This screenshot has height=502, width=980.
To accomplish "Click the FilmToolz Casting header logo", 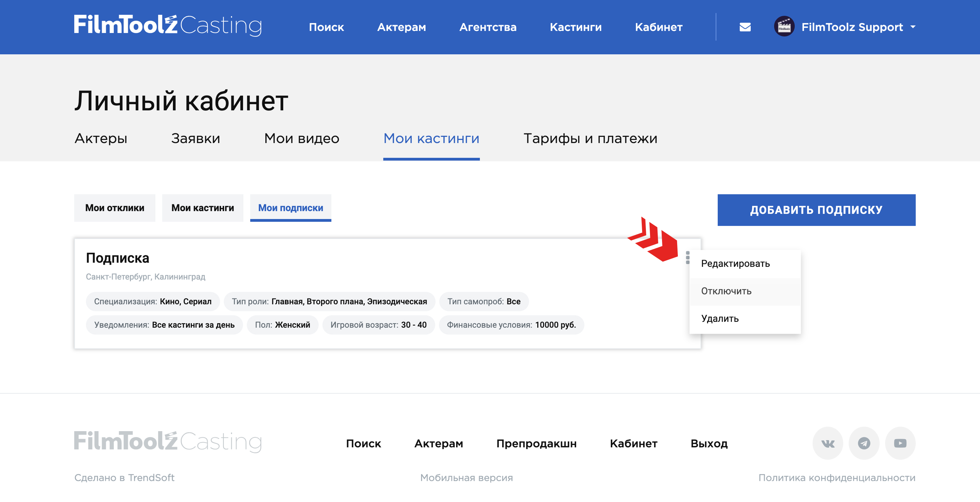I will pos(167,25).
